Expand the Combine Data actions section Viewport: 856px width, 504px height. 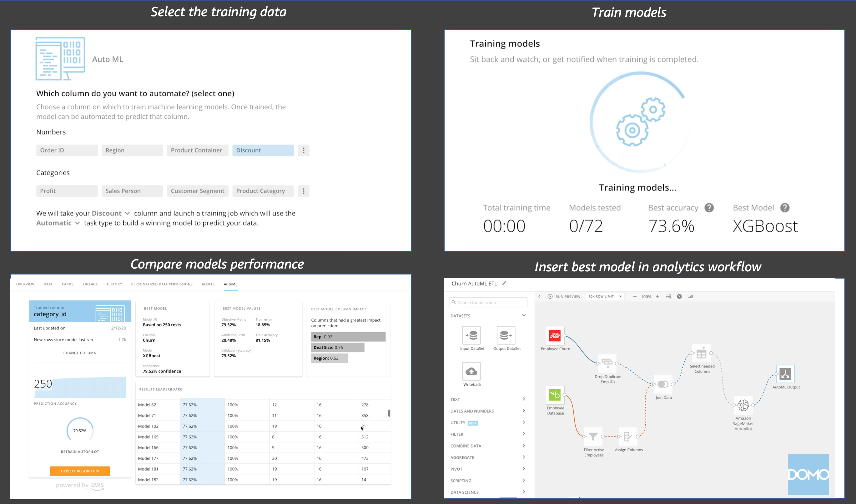487,446
